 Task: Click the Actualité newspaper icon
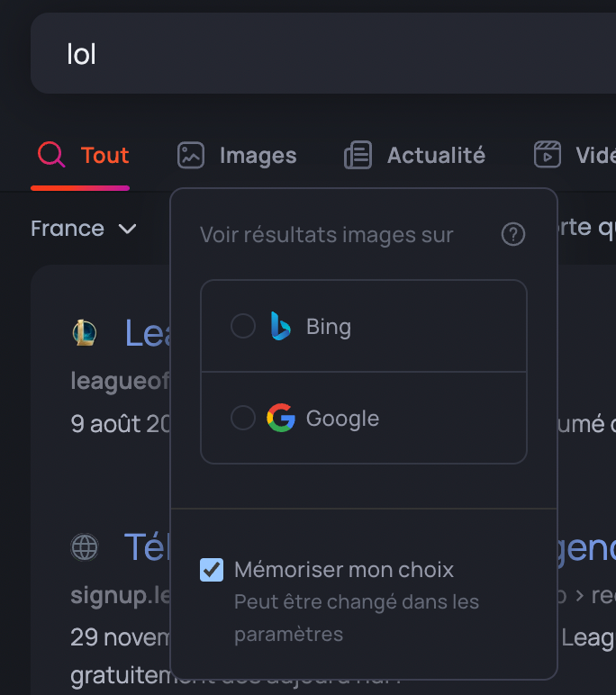point(358,155)
